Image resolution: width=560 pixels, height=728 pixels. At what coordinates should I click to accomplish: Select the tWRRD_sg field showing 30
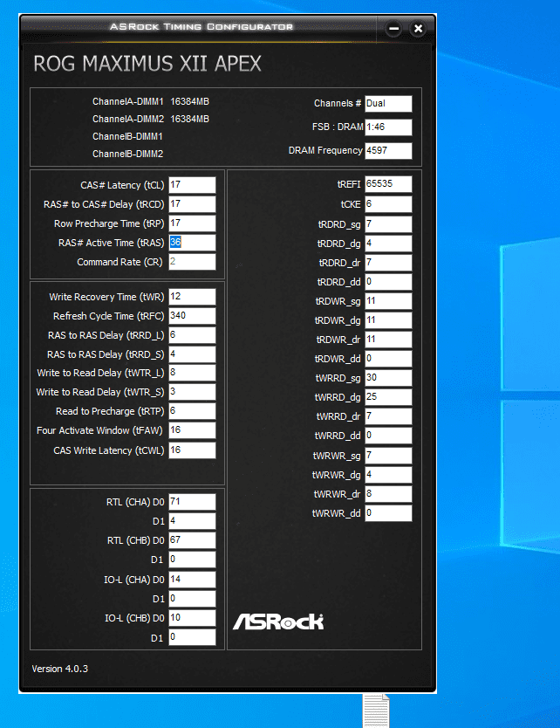[x=388, y=378]
